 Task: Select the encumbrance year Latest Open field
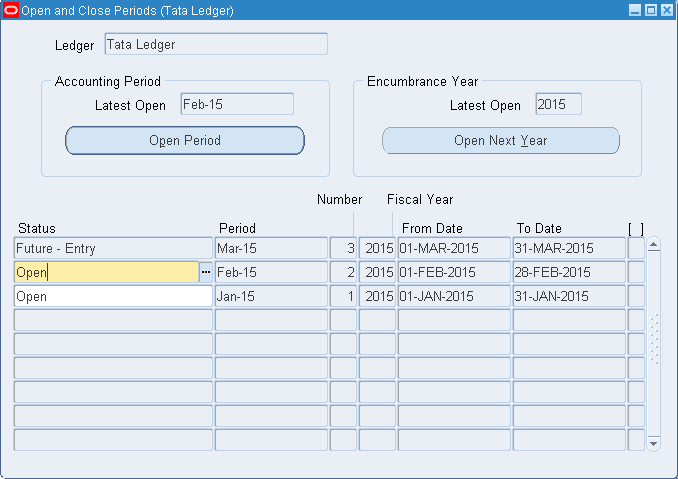coord(558,105)
